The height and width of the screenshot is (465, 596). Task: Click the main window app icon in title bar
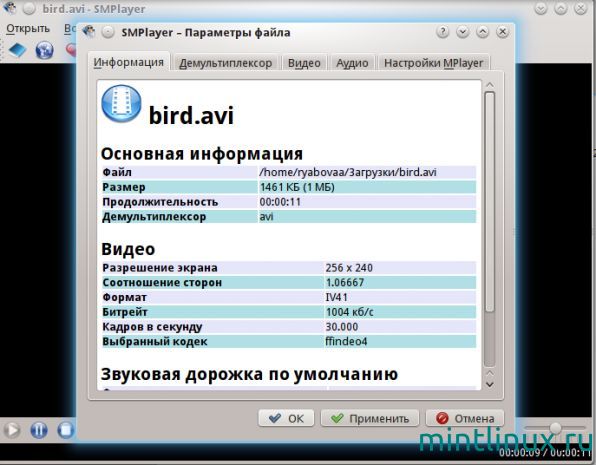click(10, 8)
